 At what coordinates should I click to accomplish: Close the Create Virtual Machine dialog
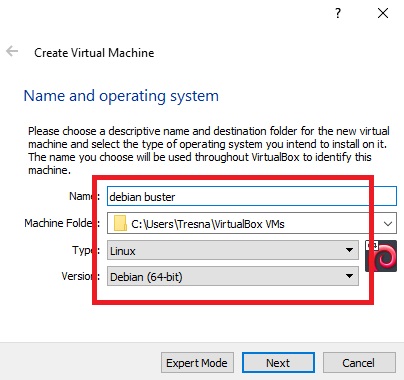(x=383, y=13)
